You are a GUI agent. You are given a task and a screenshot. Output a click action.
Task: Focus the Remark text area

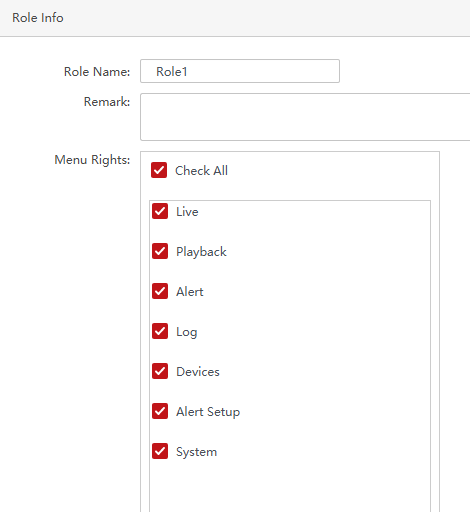click(305, 117)
